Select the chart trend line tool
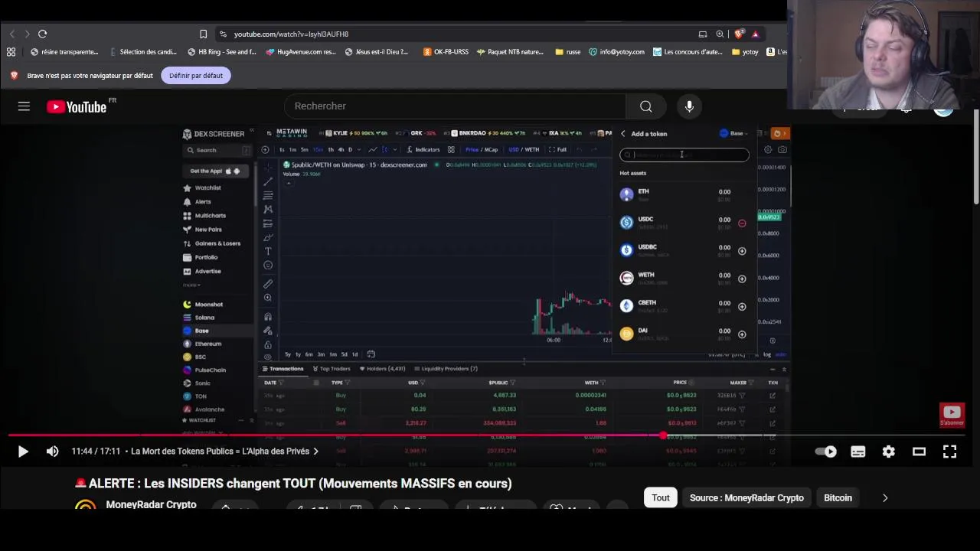Viewport: 980px width, 551px height. pos(268,181)
